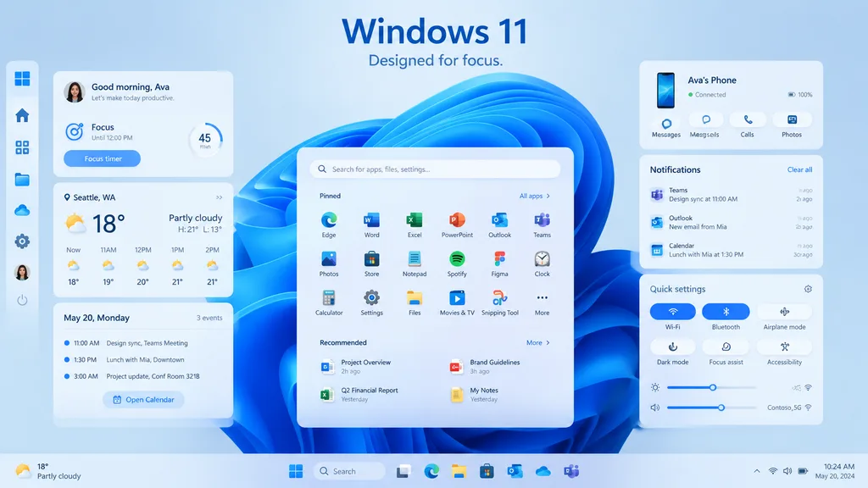Open the Calendar lunch notification
The height and width of the screenshot is (488, 868).
(x=731, y=250)
